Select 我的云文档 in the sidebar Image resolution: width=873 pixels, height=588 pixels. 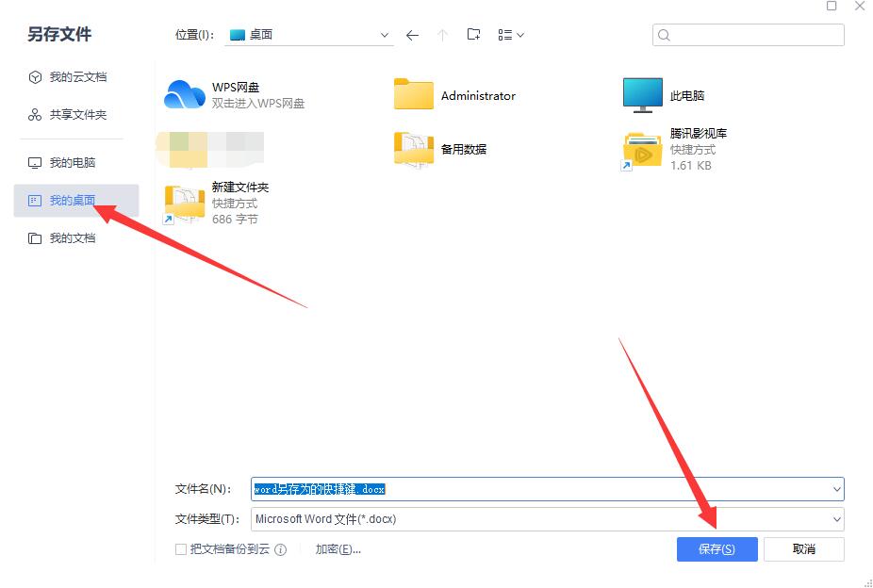coord(73,76)
